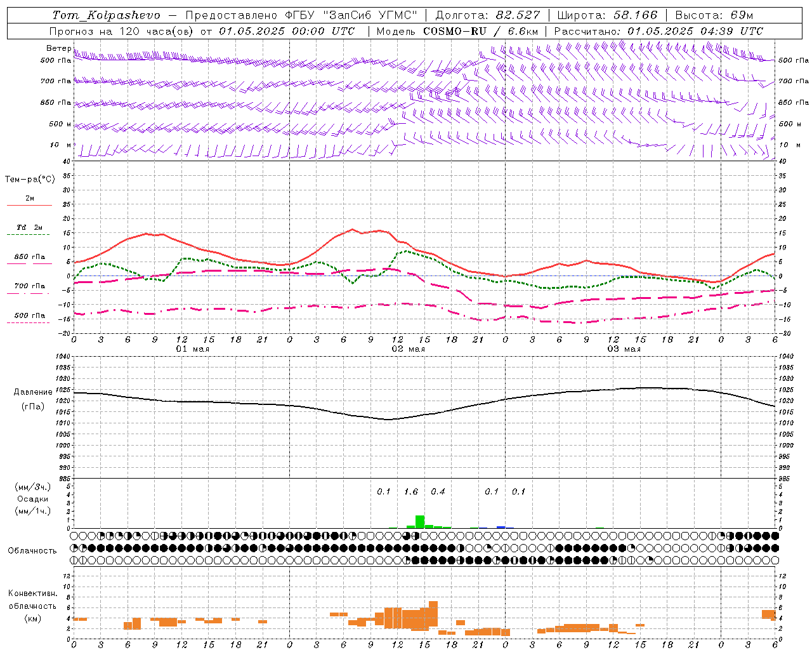Click the Долгота: 82.527 value

click(x=487, y=15)
